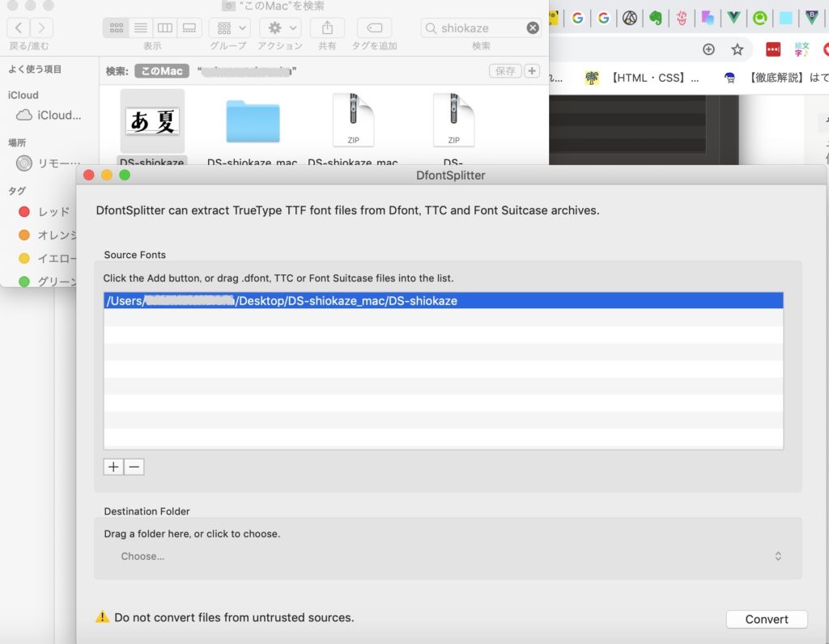Remove selected font with minus button
This screenshot has height=644, width=829.
[x=134, y=467]
